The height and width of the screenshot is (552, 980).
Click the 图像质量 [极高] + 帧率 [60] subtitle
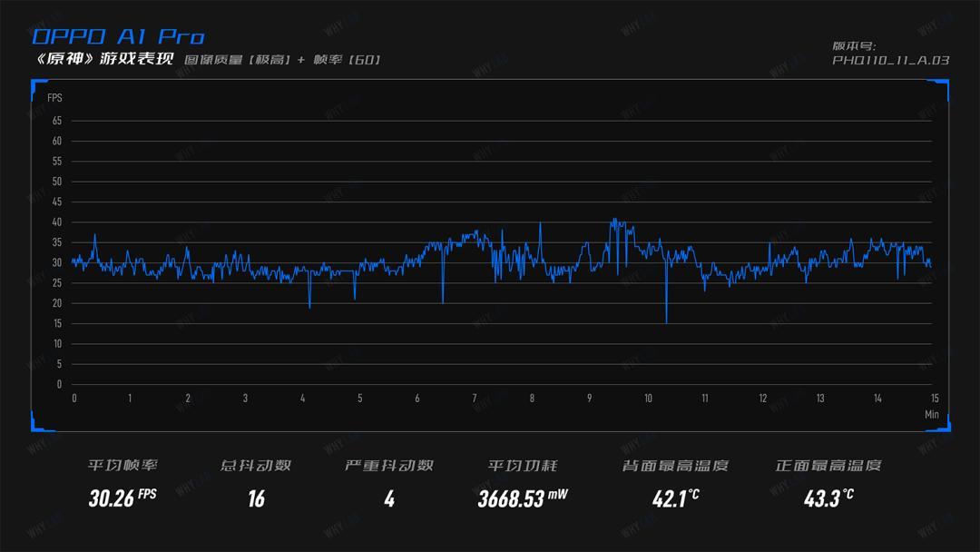(x=282, y=60)
